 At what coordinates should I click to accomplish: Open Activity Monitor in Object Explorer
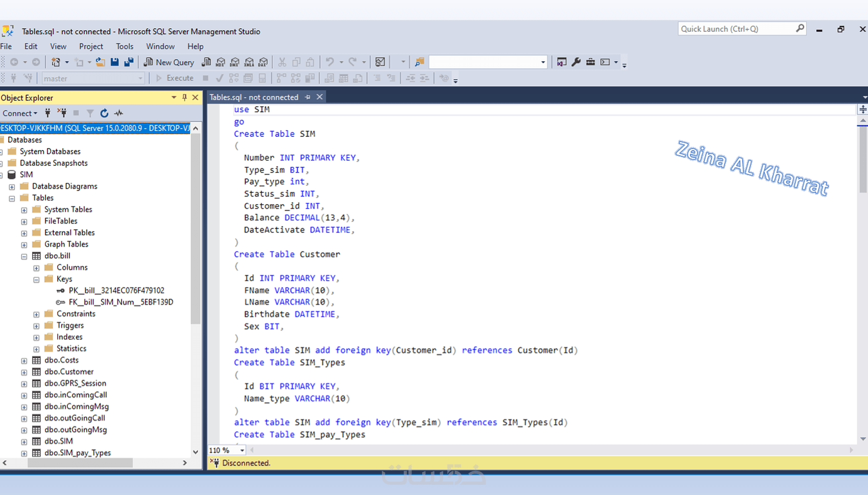coord(118,113)
